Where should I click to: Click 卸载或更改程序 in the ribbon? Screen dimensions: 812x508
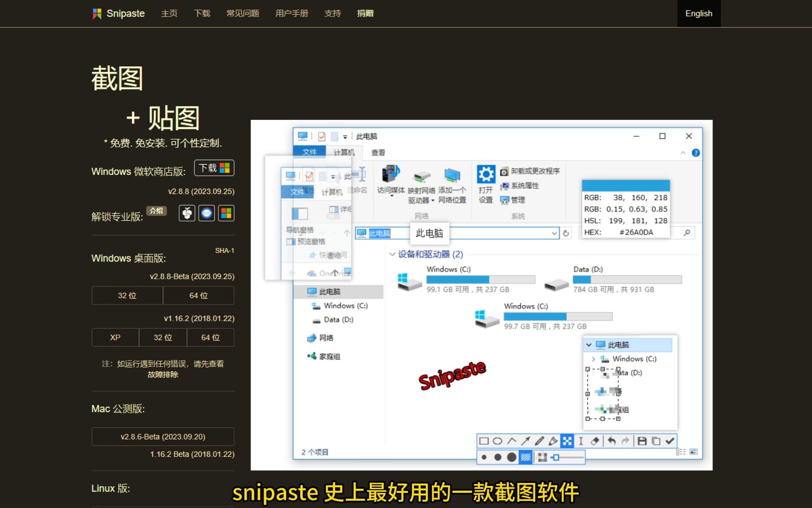coord(530,171)
